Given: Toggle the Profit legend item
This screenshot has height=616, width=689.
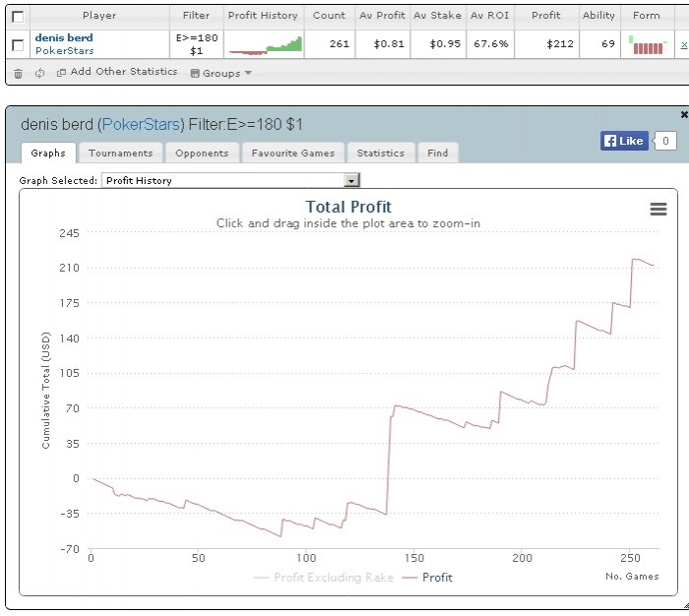Looking at the screenshot, I should [x=427, y=577].
